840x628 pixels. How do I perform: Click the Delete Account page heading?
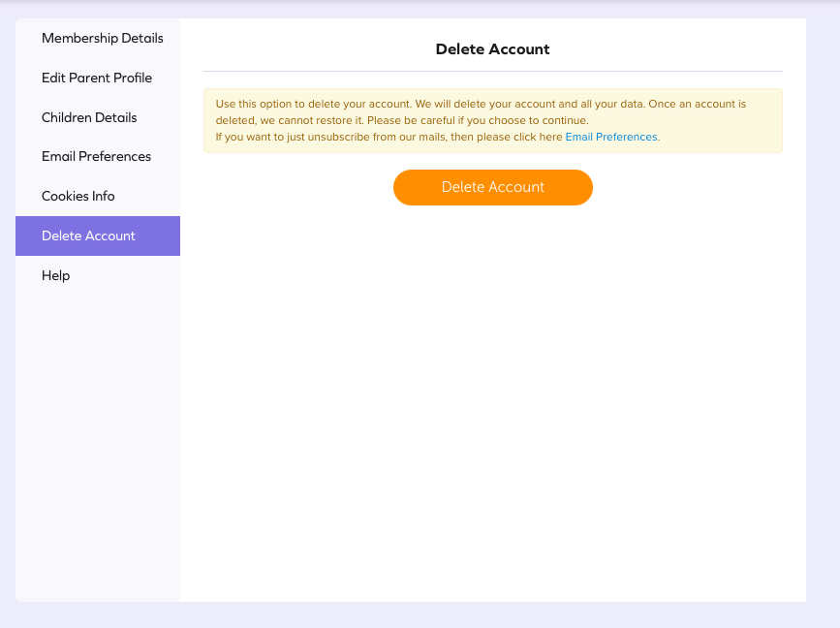(x=492, y=48)
